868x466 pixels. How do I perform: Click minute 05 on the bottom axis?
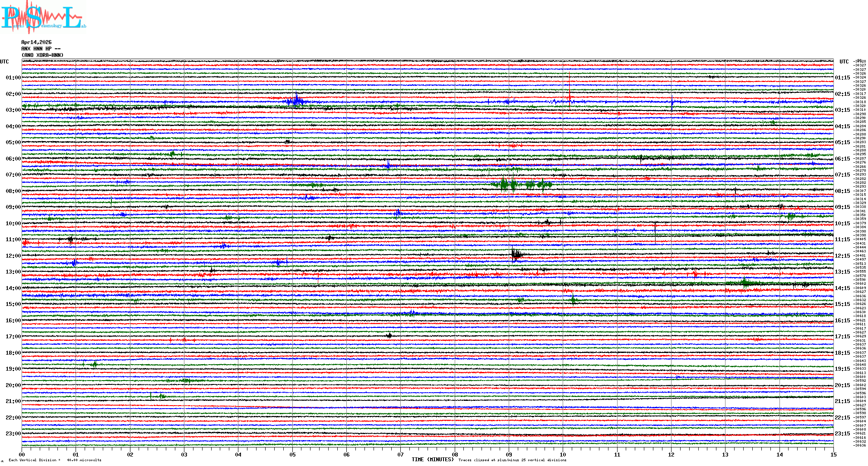pyautogui.click(x=292, y=454)
